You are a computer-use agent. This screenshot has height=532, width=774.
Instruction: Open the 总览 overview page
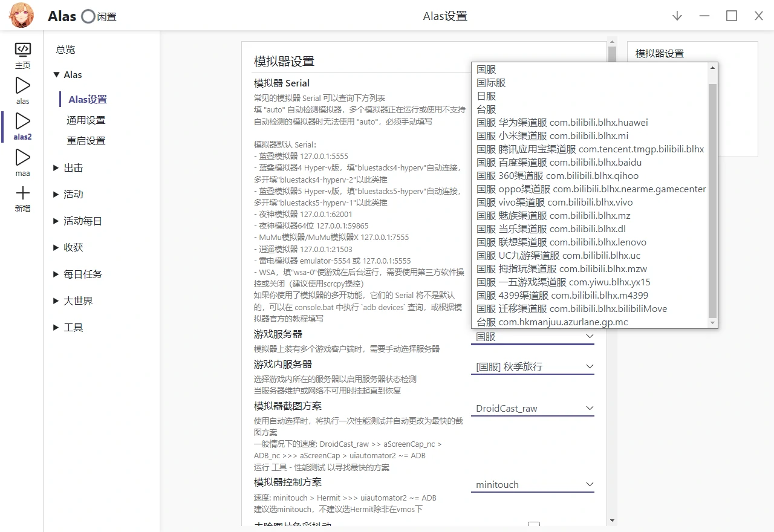pyautogui.click(x=66, y=50)
